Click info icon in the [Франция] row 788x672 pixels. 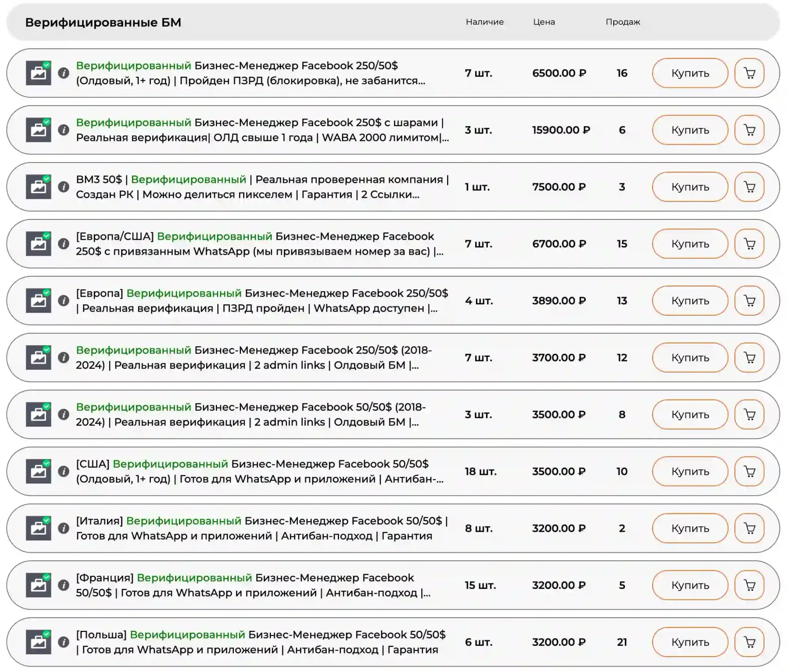pos(63,585)
